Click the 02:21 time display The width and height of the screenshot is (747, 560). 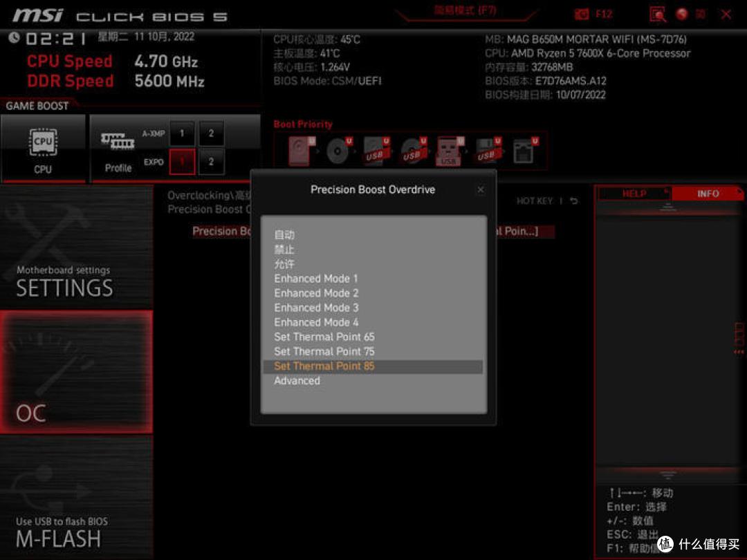coord(56,39)
